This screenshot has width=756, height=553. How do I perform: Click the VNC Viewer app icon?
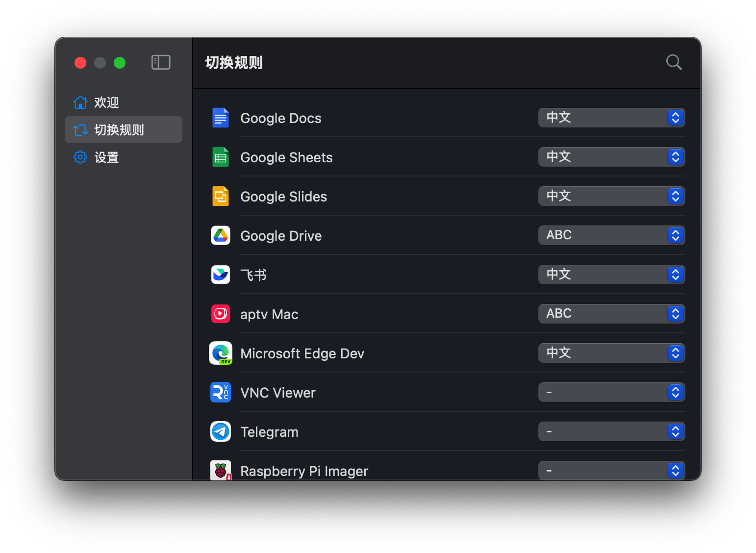221,392
